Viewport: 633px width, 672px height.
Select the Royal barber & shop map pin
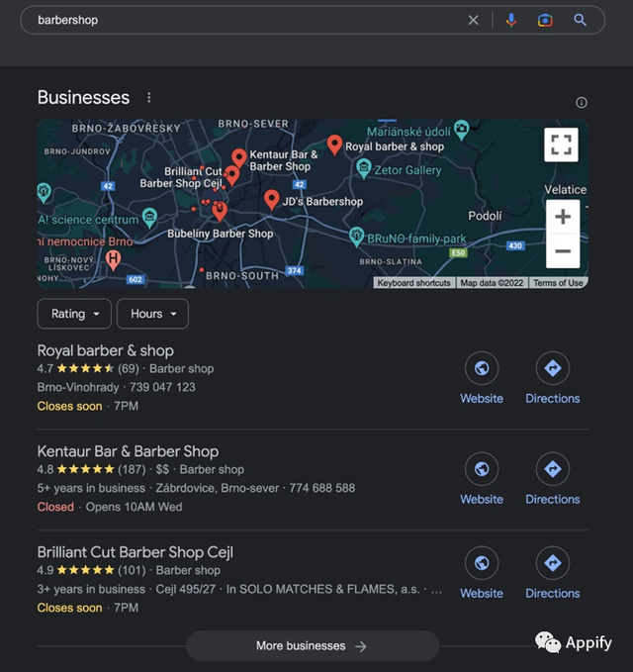[x=334, y=144]
